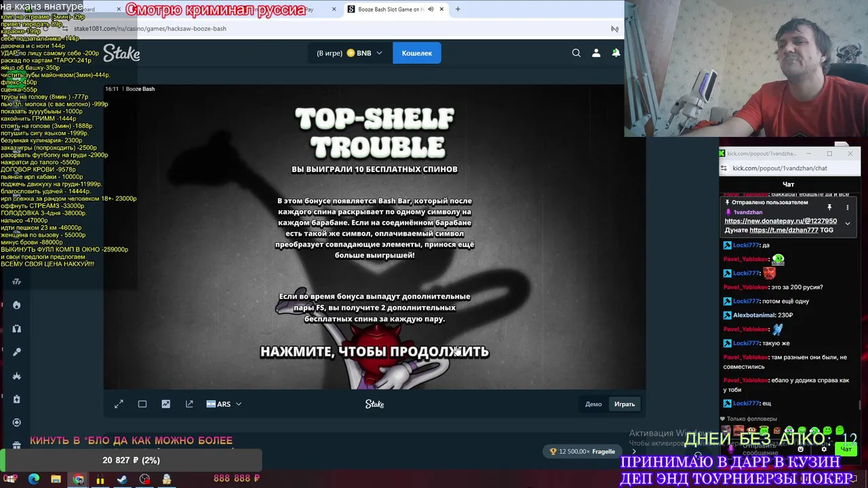Close the Booze Bash Slot Game tab
This screenshot has width=868, height=488.
442,9
